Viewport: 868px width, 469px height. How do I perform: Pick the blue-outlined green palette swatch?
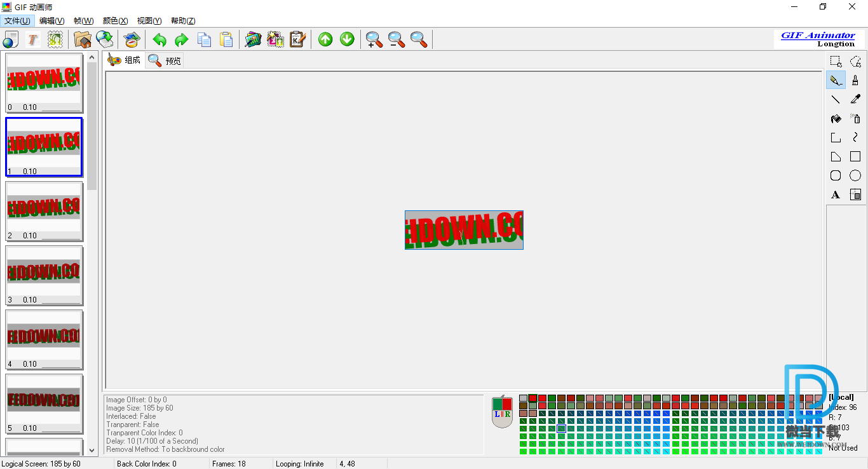click(561, 428)
